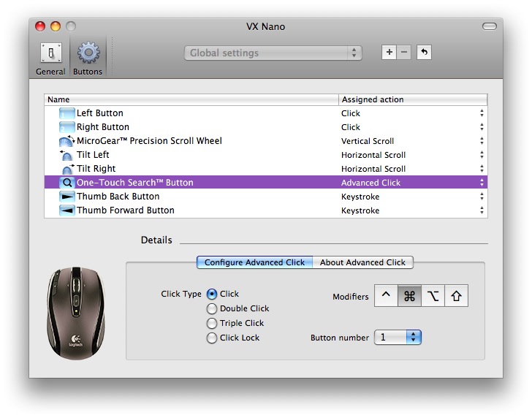This screenshot has width=532, height=418.
Task: Switch to the Buttons pane
Action: (x=88, y=58)
